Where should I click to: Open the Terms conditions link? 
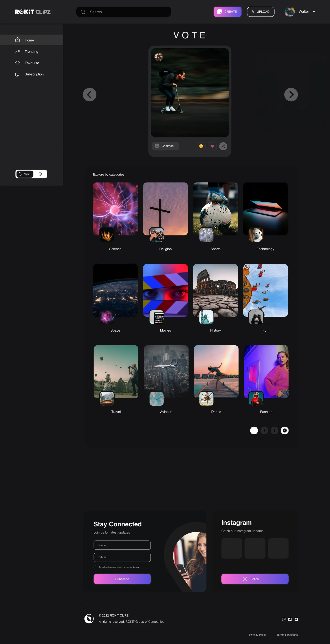click(287, 635)
